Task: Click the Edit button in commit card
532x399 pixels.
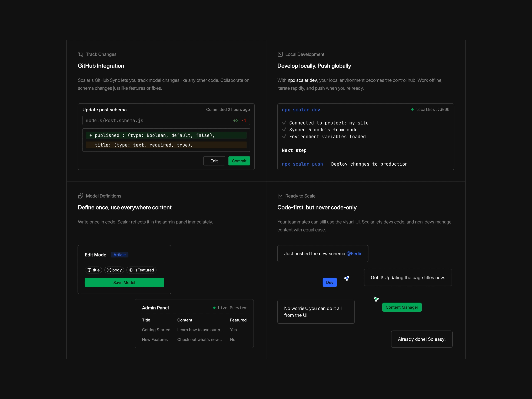Action: (214, 161)
